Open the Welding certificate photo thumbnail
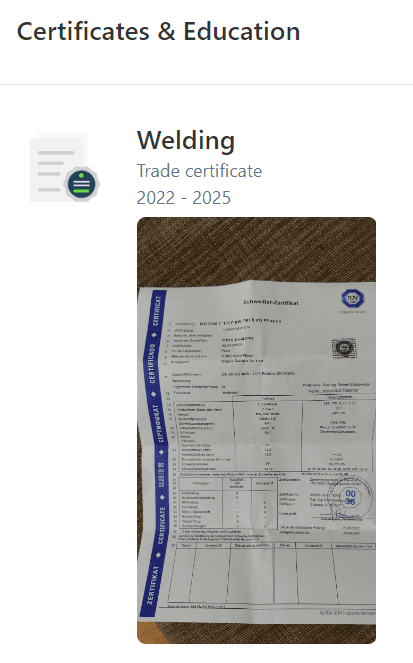Screen dimensions: 413x663 tap(256, 430)
